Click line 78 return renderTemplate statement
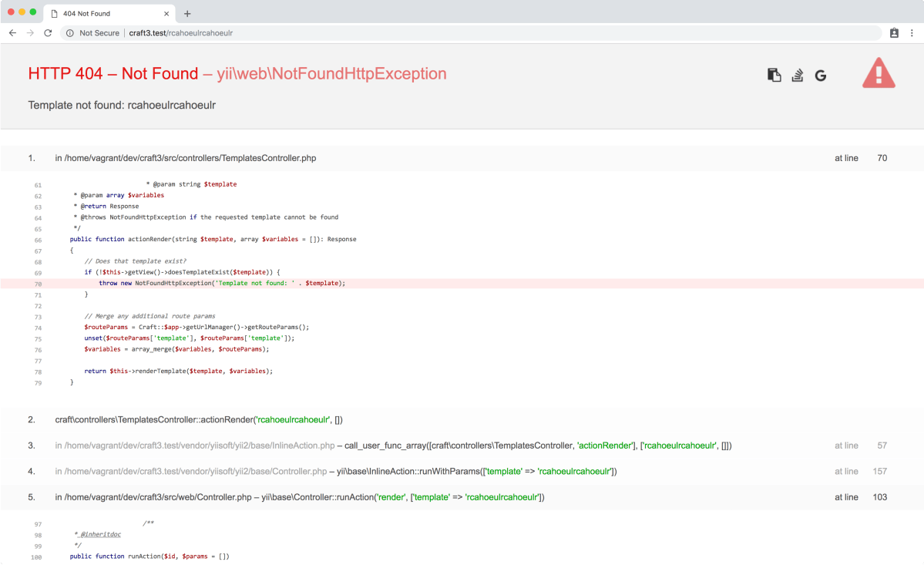This screenshot has width=924, height=565. [178, 372]
